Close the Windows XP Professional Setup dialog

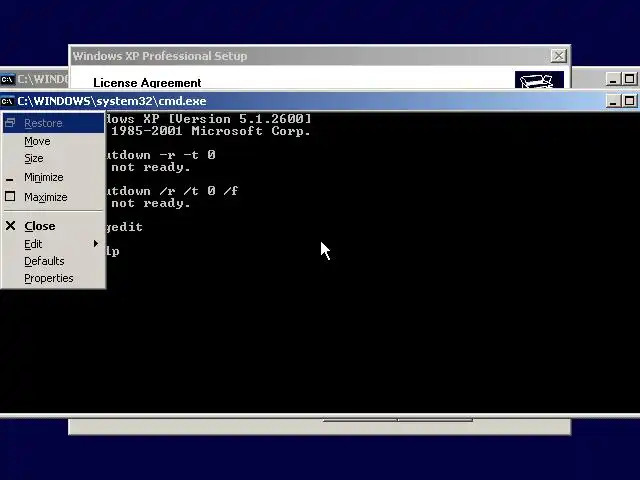coord(558,56)
